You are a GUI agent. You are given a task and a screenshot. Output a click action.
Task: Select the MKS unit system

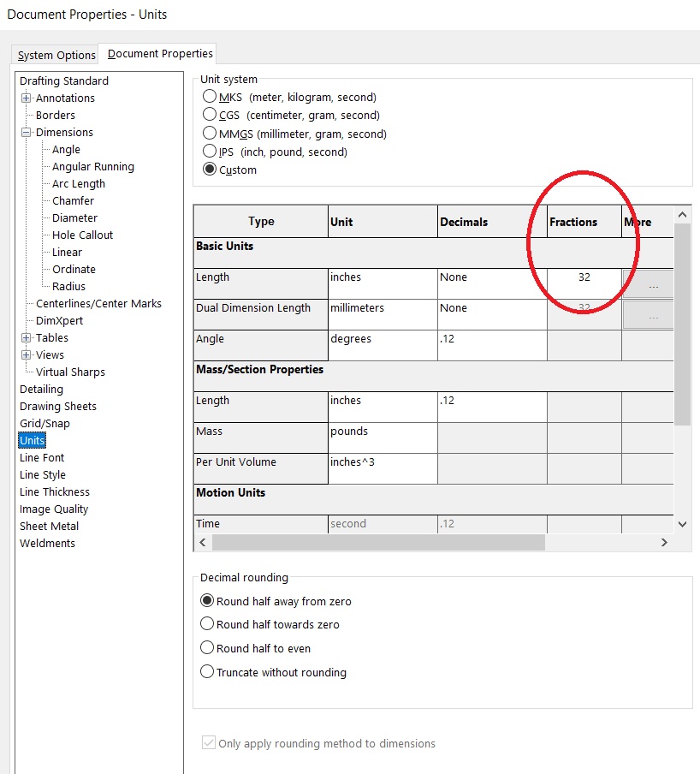click(x=210, y=96)
